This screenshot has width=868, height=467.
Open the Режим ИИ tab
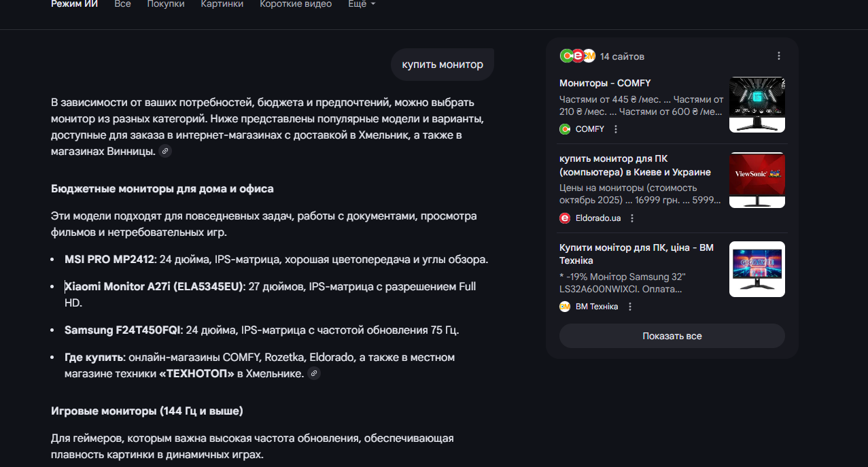75,4
